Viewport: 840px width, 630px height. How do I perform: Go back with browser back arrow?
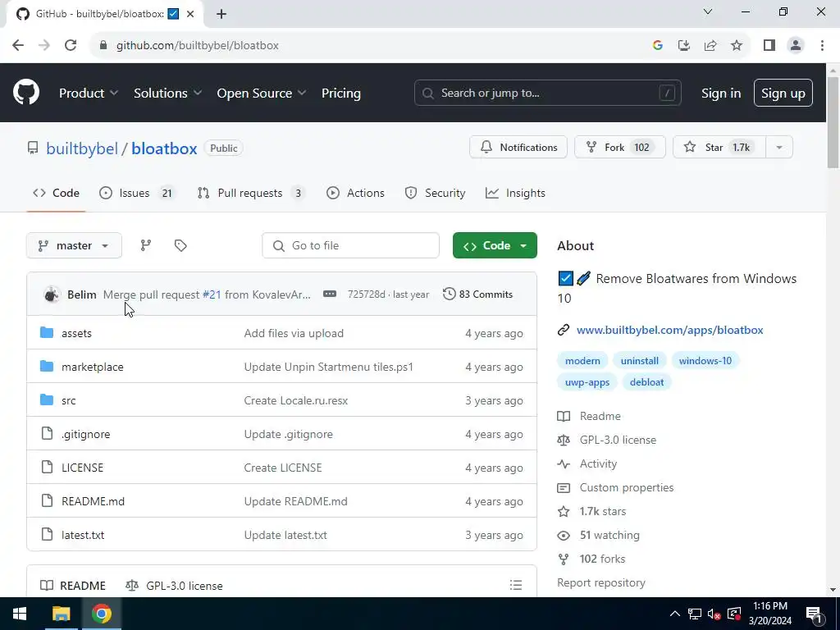click(18, 45)
